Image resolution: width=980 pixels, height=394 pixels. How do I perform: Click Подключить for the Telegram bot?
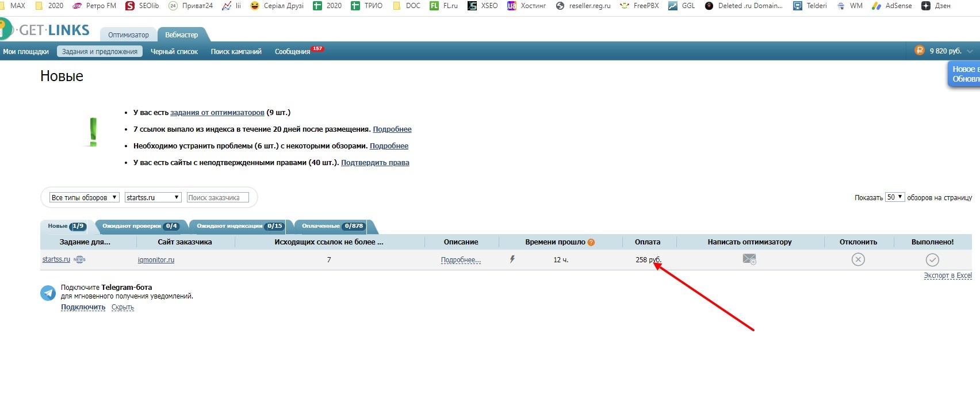pyautogui.click(x=83, y=307)
